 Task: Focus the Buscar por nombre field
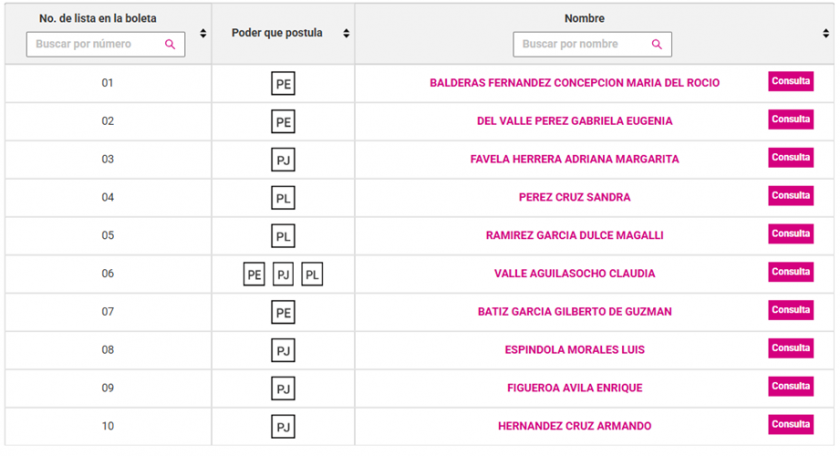tap(582, 45)
